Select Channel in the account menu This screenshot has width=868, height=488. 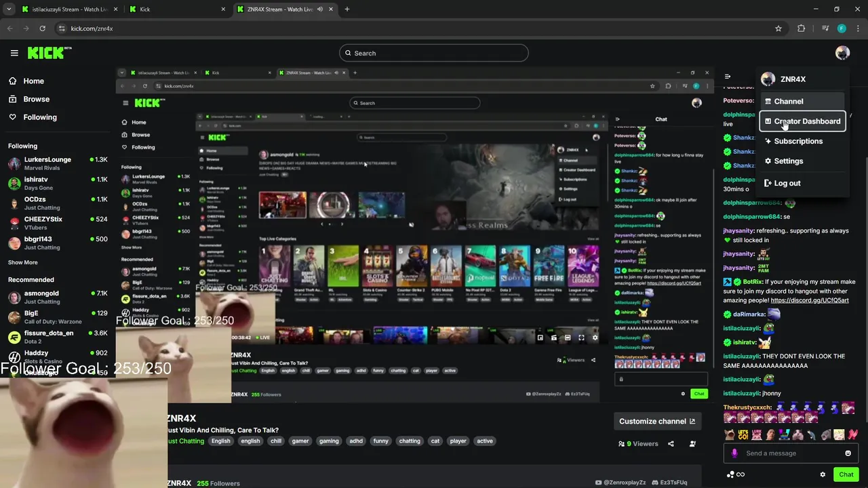(x=802, y=101)
